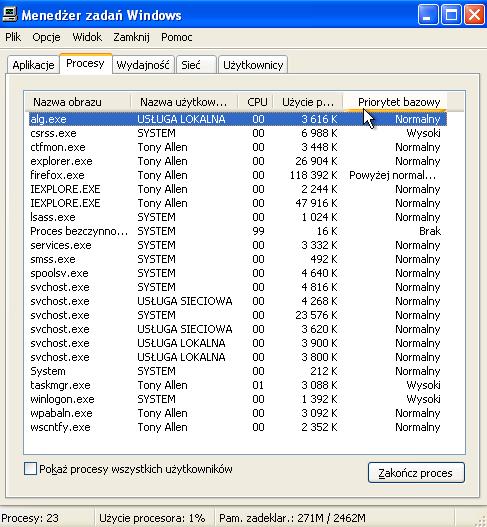Open the Widok menu
This screenshot has height=527, width=487.
click(x=87, y=37)
